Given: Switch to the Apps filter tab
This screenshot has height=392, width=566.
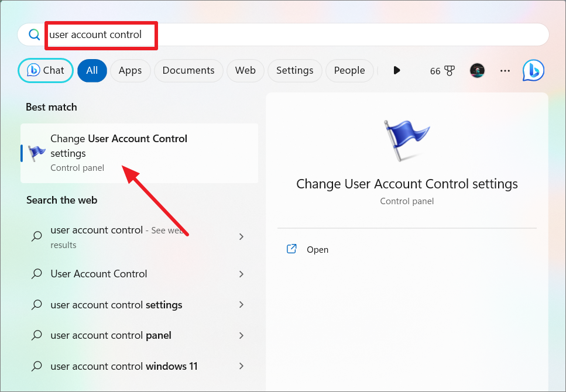Looking at the screenshot, I should coord(131,70).
